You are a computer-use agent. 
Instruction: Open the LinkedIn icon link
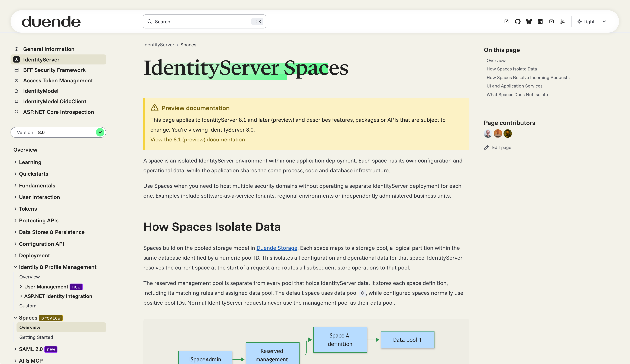pyautogui.click(x=540, y=21)
